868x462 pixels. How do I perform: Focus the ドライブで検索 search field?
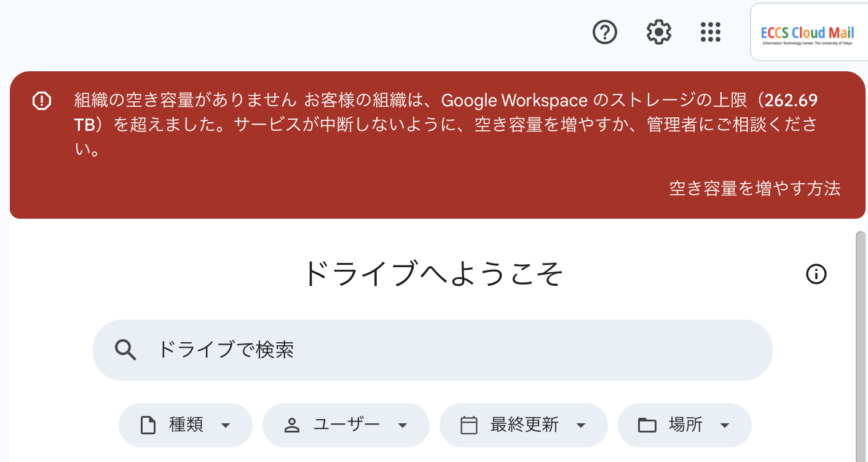point(430,350)
